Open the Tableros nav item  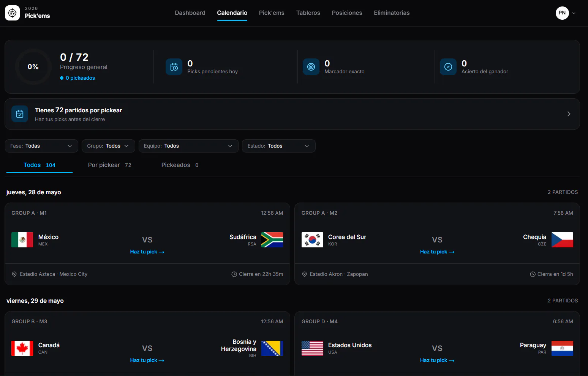tap(308, 13)
